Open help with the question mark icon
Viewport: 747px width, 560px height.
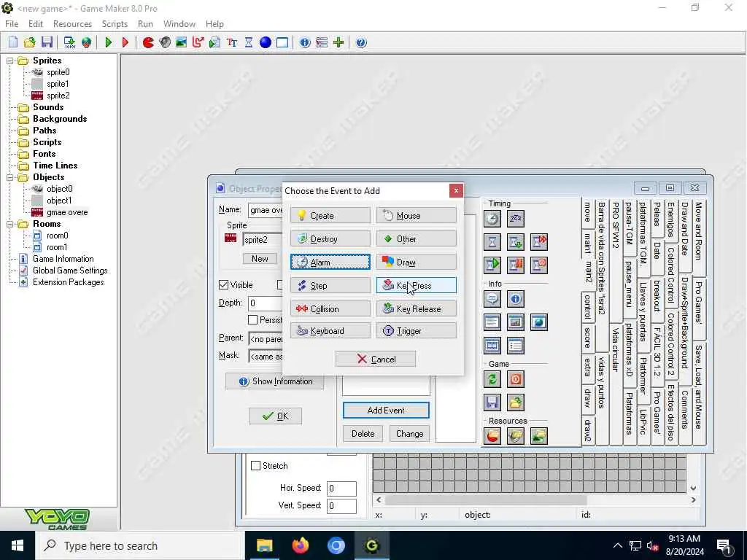tap(361, 42)
